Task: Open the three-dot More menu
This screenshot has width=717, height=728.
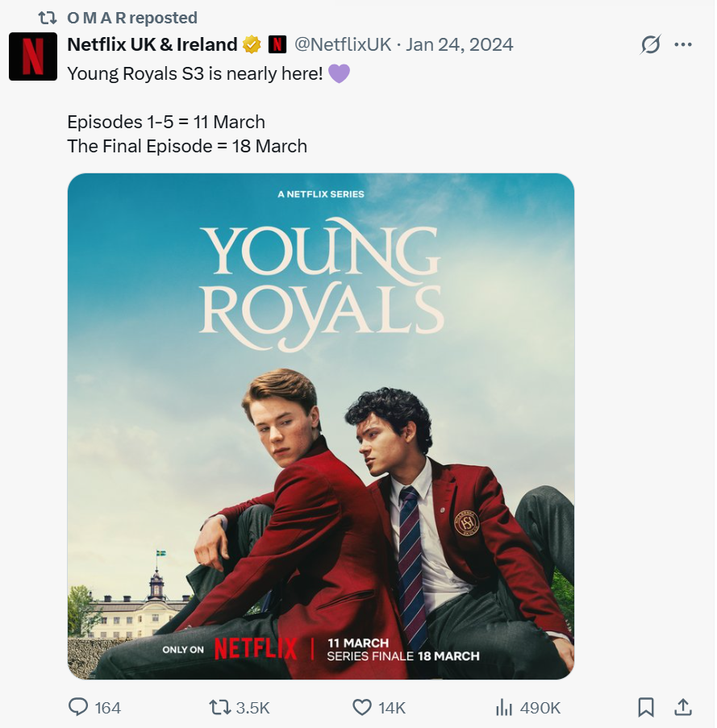Action: pos(683,45)
